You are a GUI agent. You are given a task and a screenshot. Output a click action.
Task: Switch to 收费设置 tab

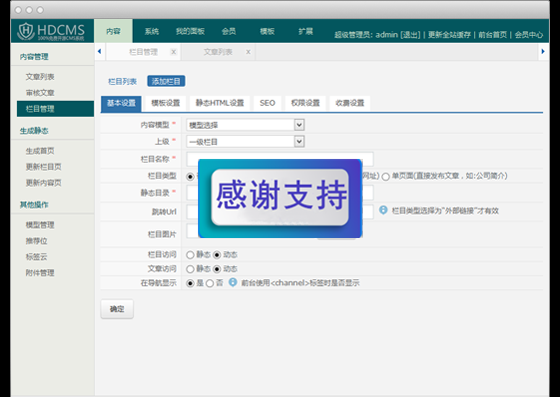[350, 103]
